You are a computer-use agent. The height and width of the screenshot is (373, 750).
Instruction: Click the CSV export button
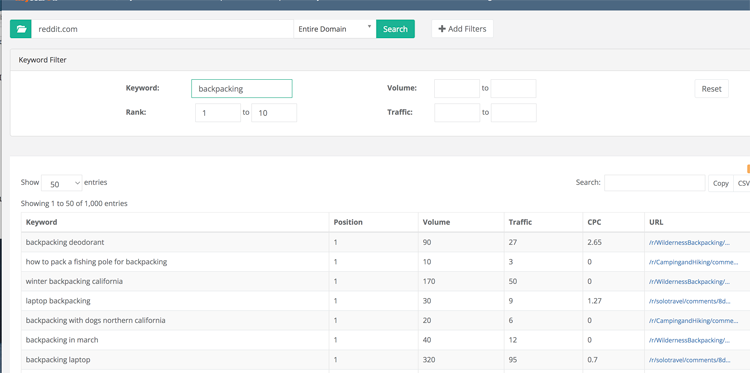[x=742, y=183]
